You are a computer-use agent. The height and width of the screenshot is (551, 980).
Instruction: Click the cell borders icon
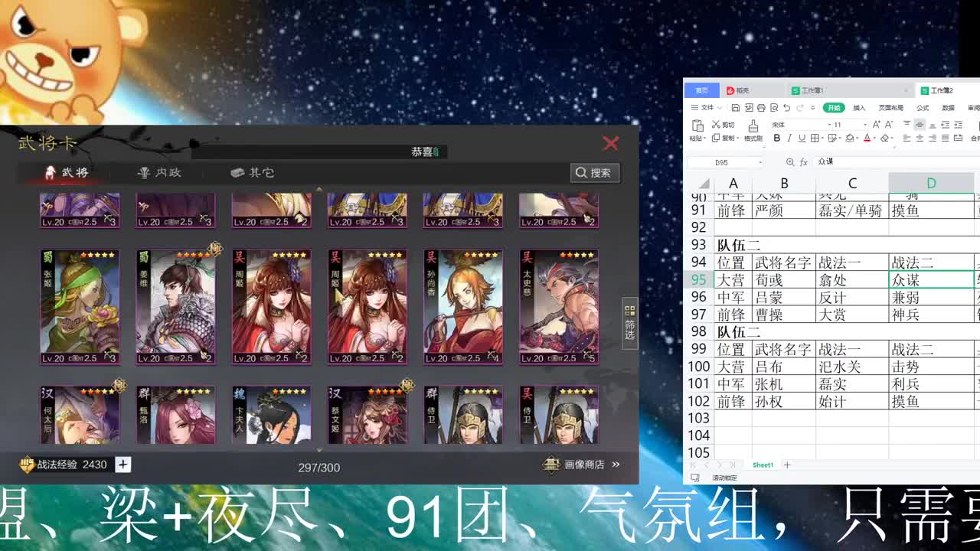(x=815, y=138)
